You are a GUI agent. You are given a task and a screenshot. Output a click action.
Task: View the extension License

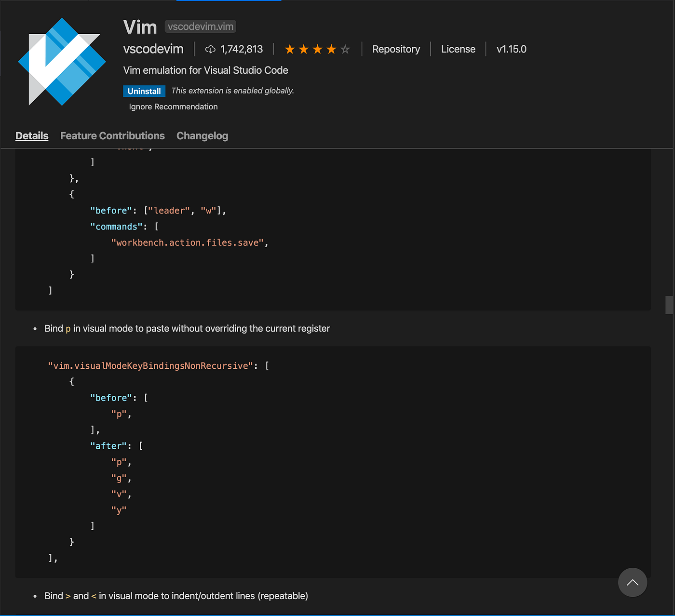tap(458, 49)
